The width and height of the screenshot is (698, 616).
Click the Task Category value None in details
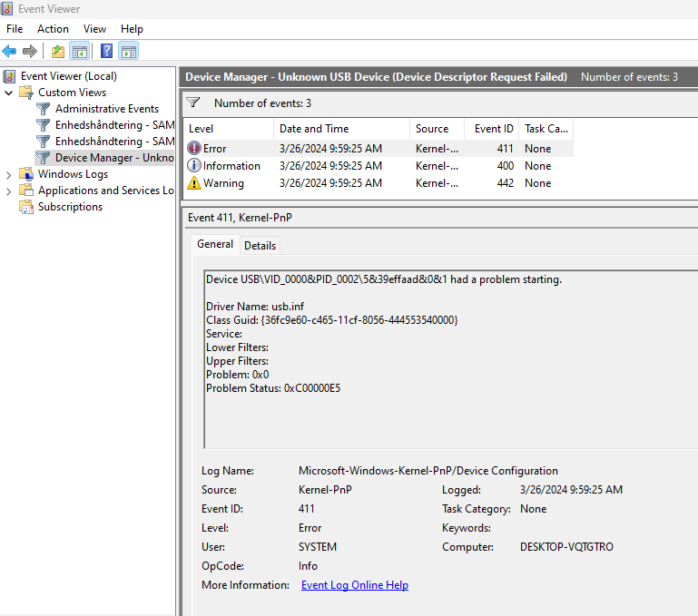[x=533, y=509]
